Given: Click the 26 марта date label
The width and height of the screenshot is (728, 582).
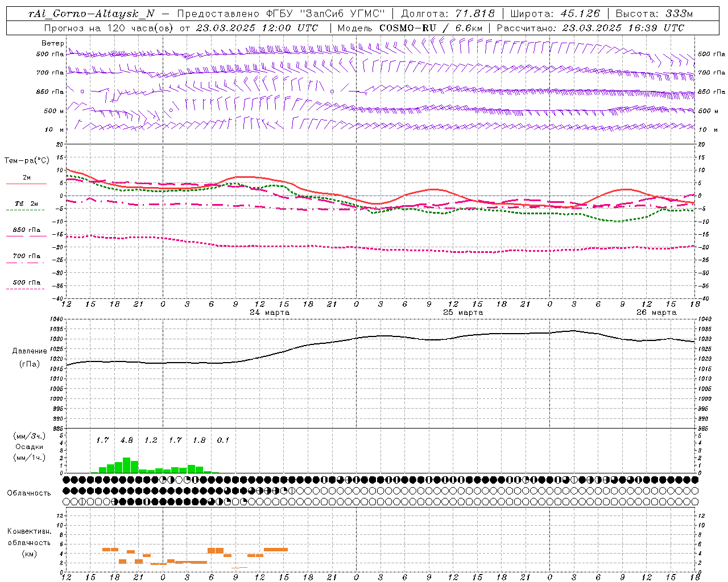Looking at the screenshot, I should pos(656,313).
